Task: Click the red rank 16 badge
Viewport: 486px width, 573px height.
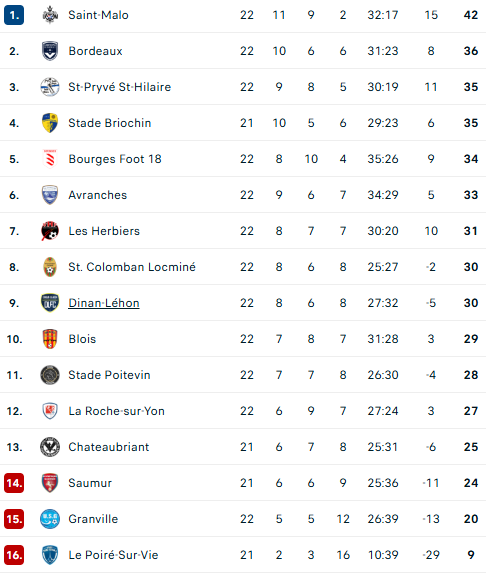Action: tap(14, 555)
